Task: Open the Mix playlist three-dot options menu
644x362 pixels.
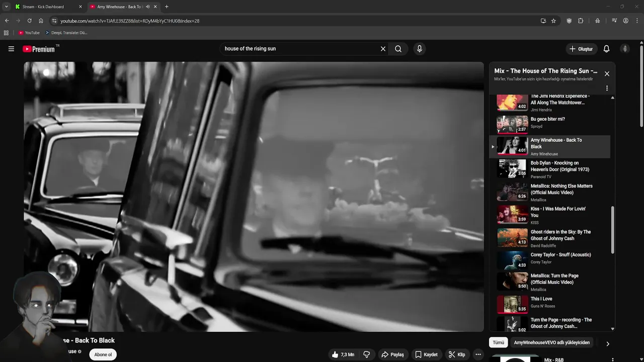Action: click(x=607, y=88)
